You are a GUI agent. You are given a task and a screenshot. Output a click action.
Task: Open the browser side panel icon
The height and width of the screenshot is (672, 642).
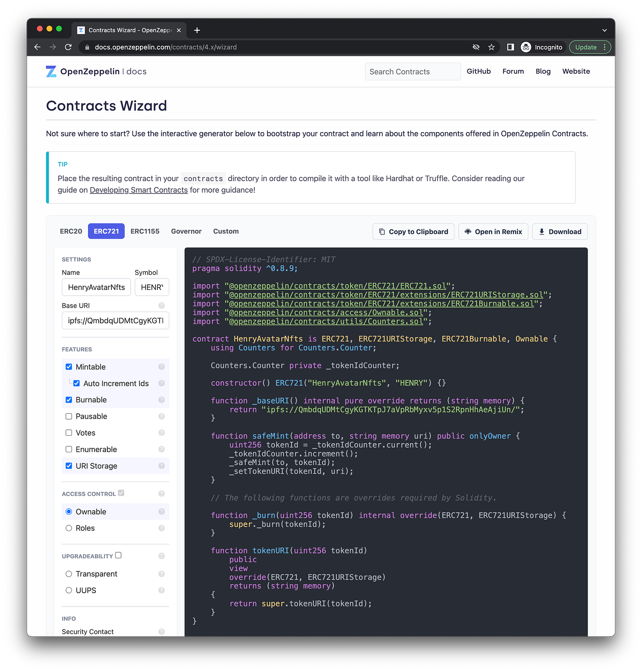coord(510,47)
